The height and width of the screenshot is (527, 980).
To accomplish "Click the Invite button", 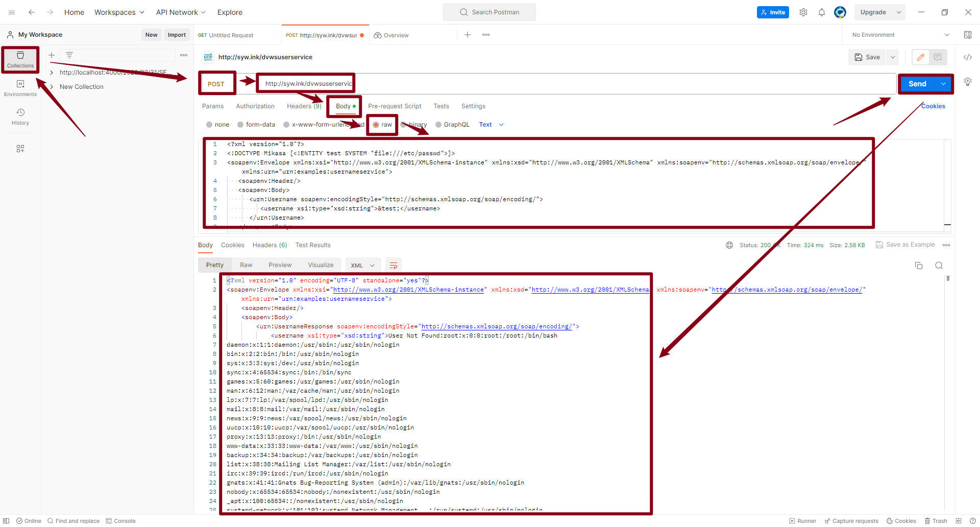I will tap(773, 12).
